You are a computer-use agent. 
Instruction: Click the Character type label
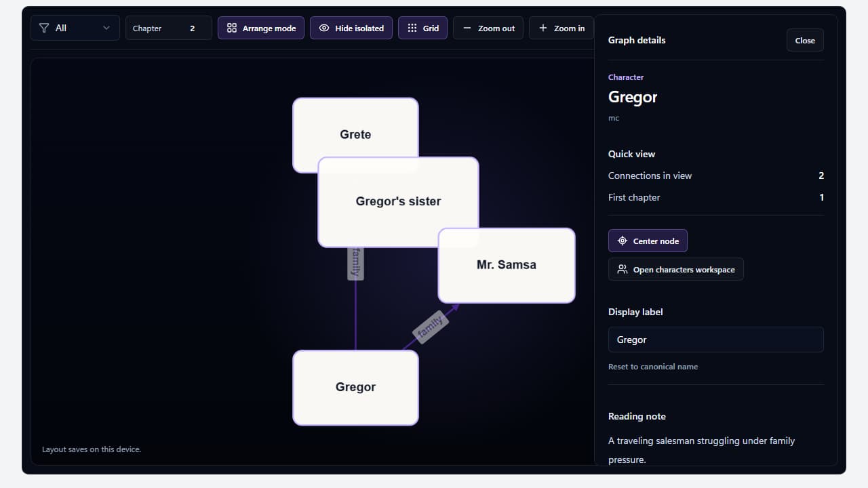coord(626,77)
